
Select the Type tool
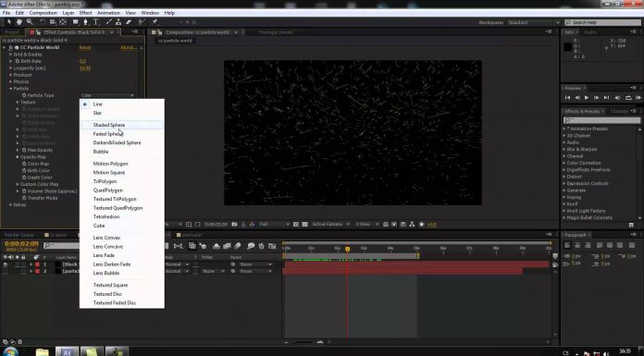(95, 22)
